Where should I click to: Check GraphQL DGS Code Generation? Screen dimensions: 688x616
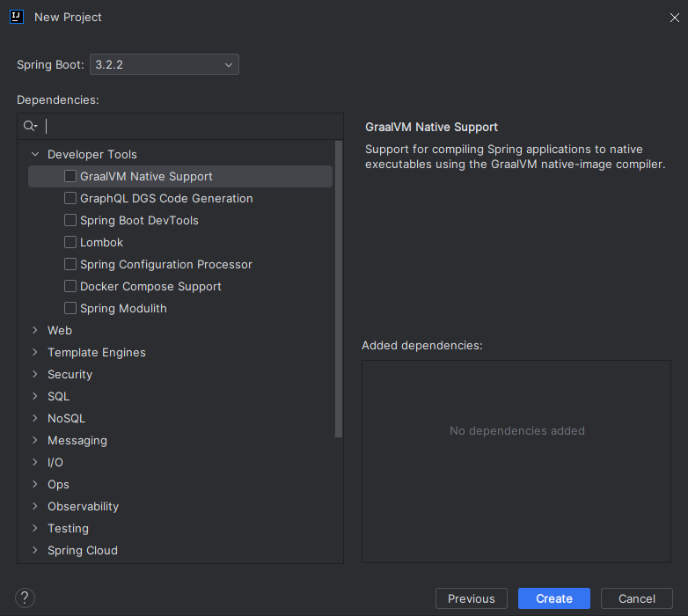[x=70, y=198]
